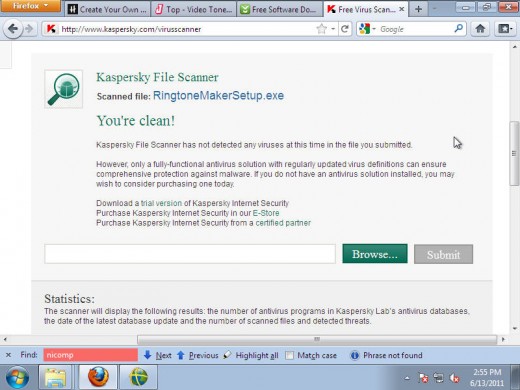Click the RingtoneMakerSetup.exe file name
The image size is (520, 390).
point(218,96)
